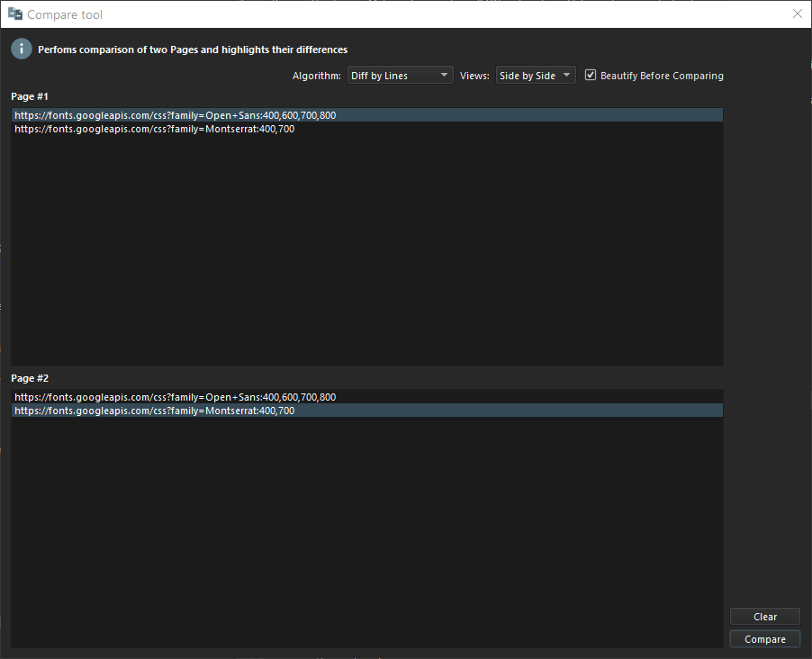The width and height of the screenshot is (812, 659).
Task: Click the arrow on the Algorithm combo box
Action: (x=445, y=76)
